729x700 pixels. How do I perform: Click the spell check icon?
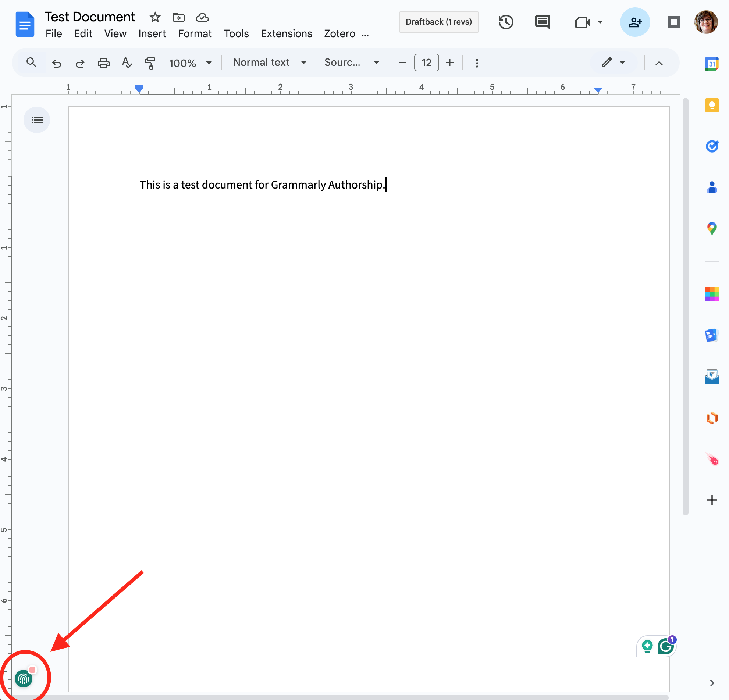127,63
